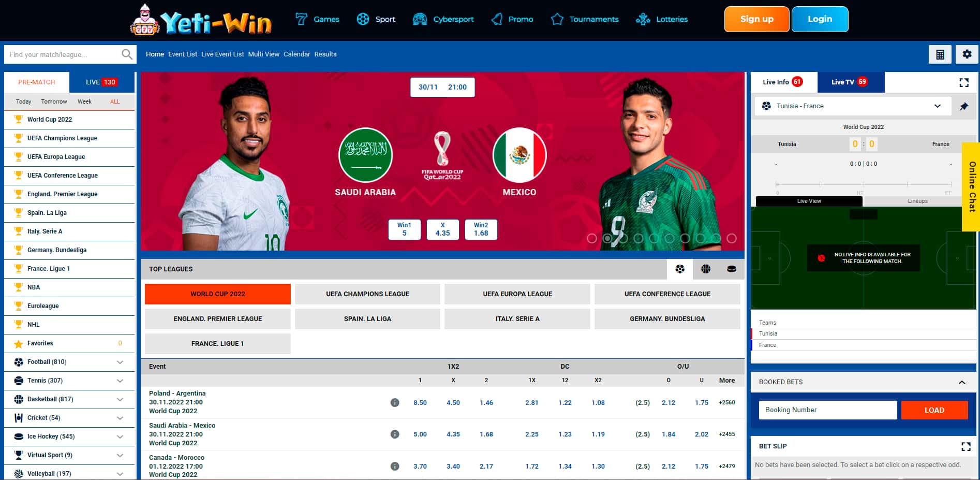The width and height of the screenshot is (980, 480).
Task: Switch to the LIVE 130 tab
Action: click(x=102, y=82)
